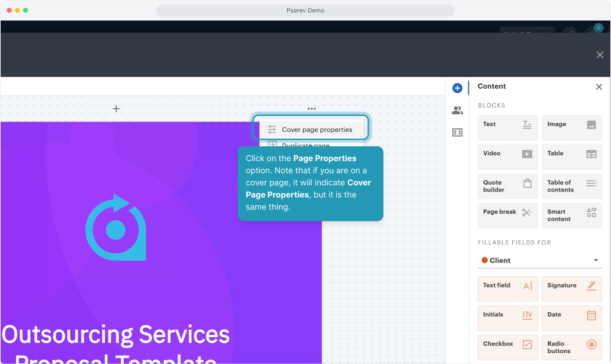The height and width of the screenshot is (364, 611).
Task: Open the variables brackets icon in sidebar
Action: tap(457, 132)
